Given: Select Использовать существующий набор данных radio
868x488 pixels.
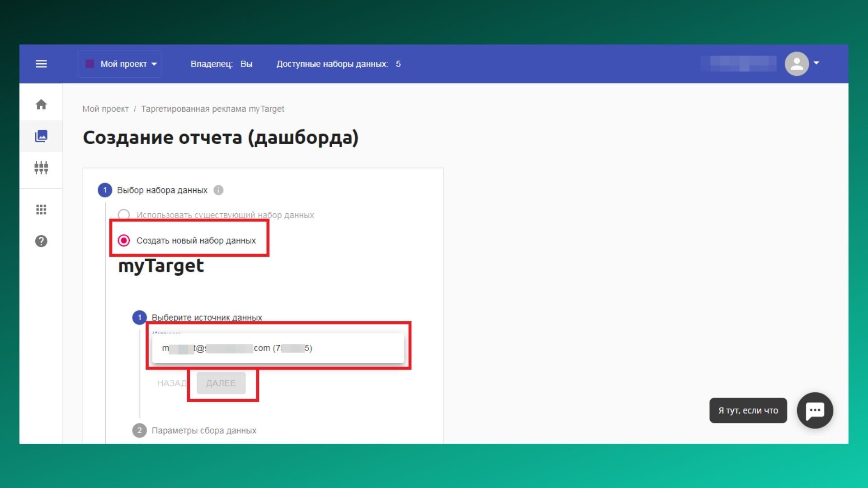Looking at the screenshot, I should tap(124, 215).
